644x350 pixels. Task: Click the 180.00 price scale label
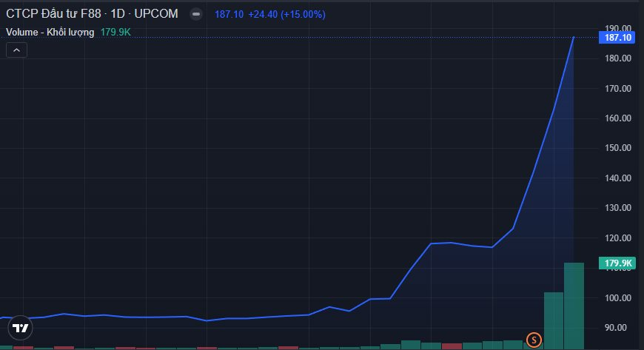(617, 58)
